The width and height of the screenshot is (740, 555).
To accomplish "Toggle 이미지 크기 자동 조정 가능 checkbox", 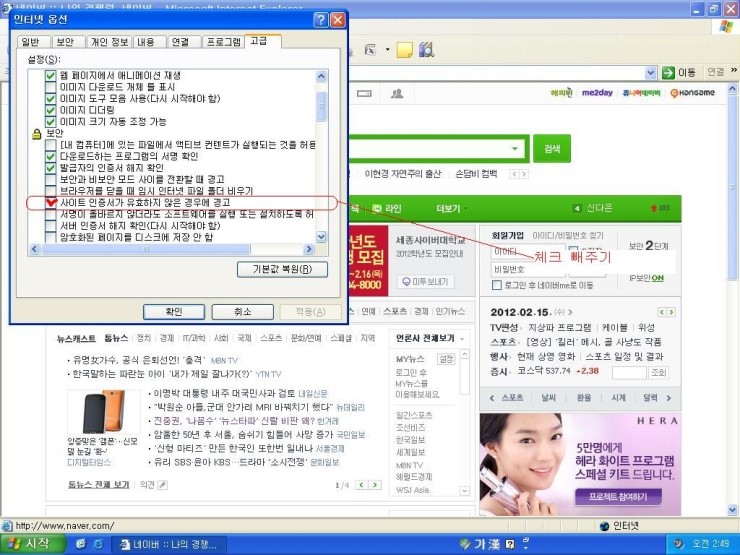I will (50, 122).
